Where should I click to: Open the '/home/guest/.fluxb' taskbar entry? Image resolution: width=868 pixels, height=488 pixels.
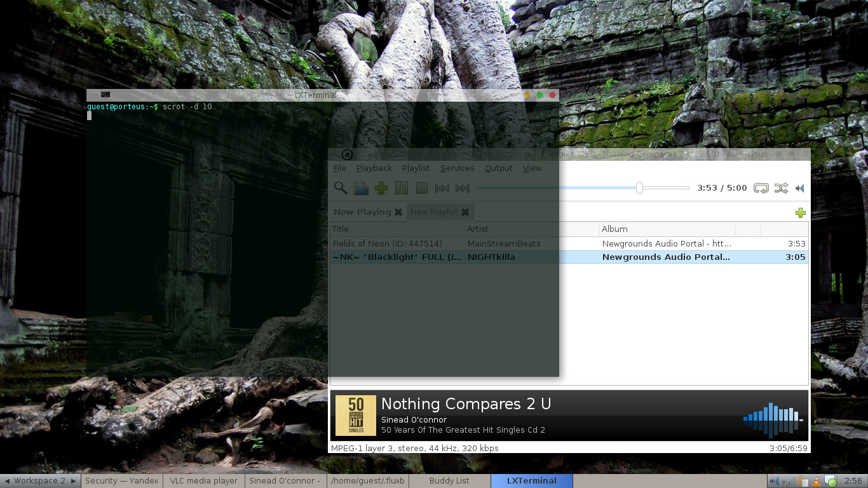pos(367,481)
